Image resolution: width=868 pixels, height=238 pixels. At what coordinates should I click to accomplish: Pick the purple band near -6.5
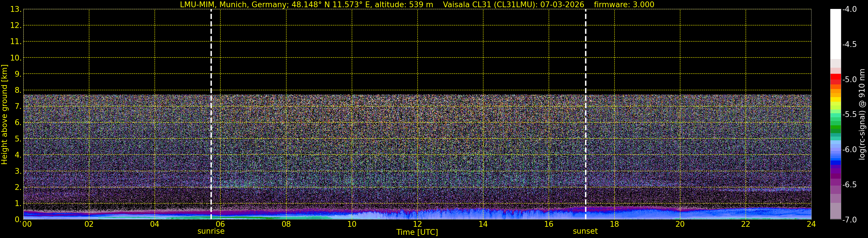tap(835, 185)
